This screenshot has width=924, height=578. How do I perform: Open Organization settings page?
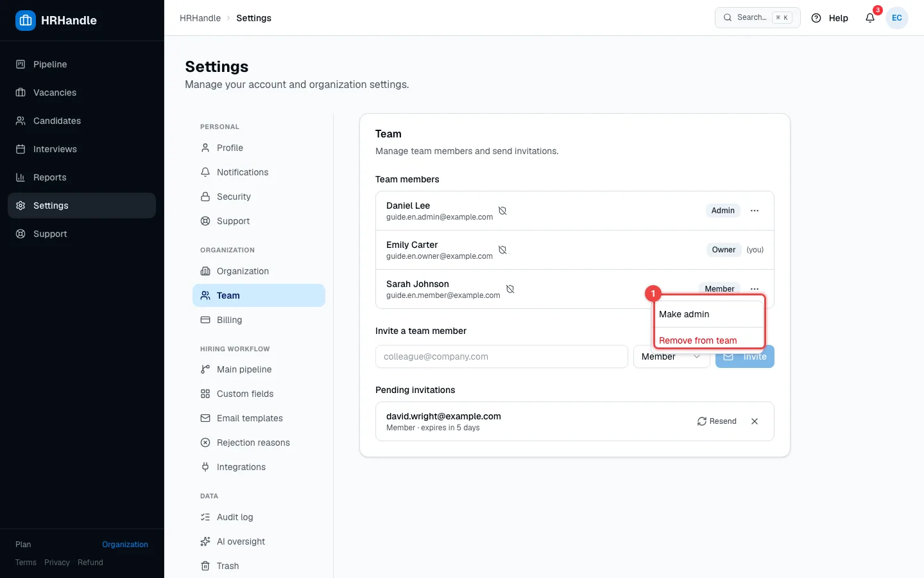point(259,271)
